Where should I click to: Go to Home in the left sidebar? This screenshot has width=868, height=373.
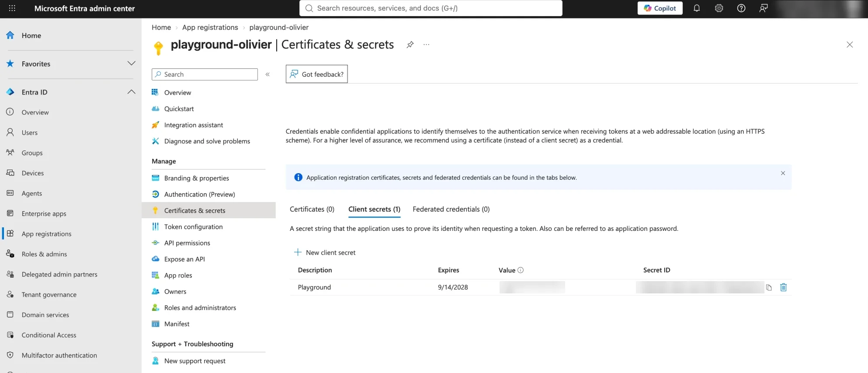(x=31, y=35)
